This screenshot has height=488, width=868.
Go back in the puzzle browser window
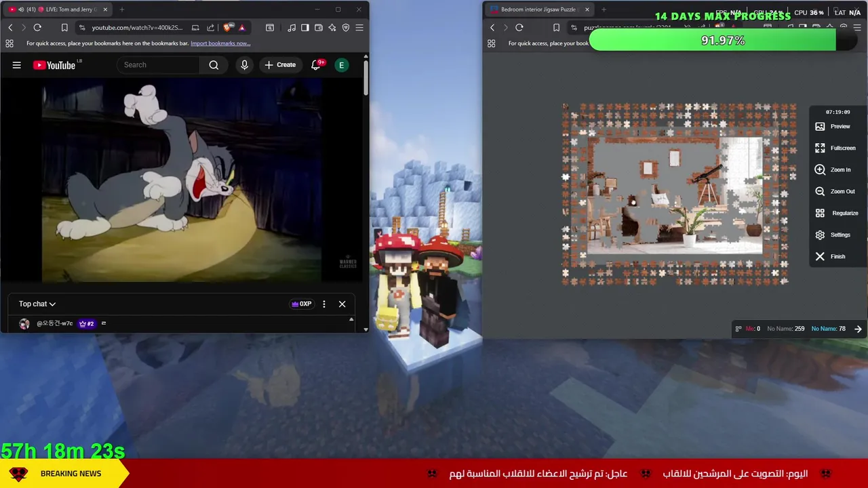(492, 28)
